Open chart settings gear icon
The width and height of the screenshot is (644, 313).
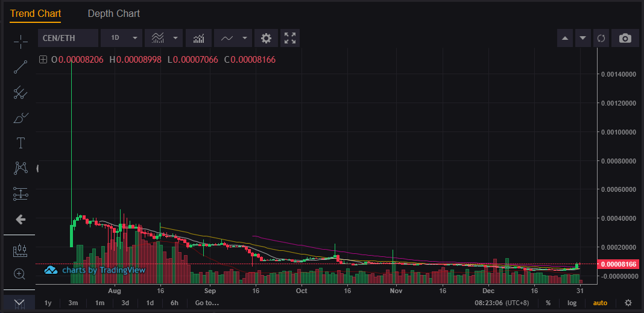[x=266, y=38]
